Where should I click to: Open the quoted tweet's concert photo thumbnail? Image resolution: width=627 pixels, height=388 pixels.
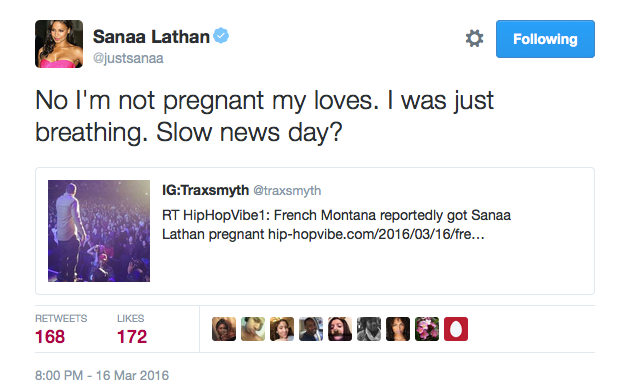pos(99,231)
